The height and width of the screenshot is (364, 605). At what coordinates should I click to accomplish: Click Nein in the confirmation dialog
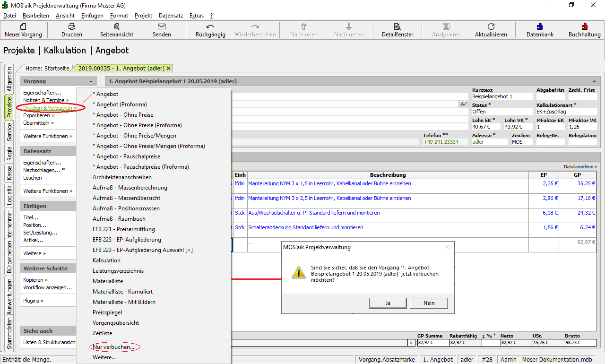(x=429, y=303)
